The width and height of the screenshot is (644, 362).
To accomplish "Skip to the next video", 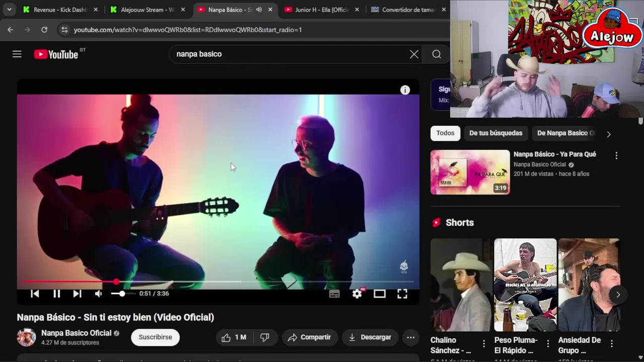I will click(77, 294).
